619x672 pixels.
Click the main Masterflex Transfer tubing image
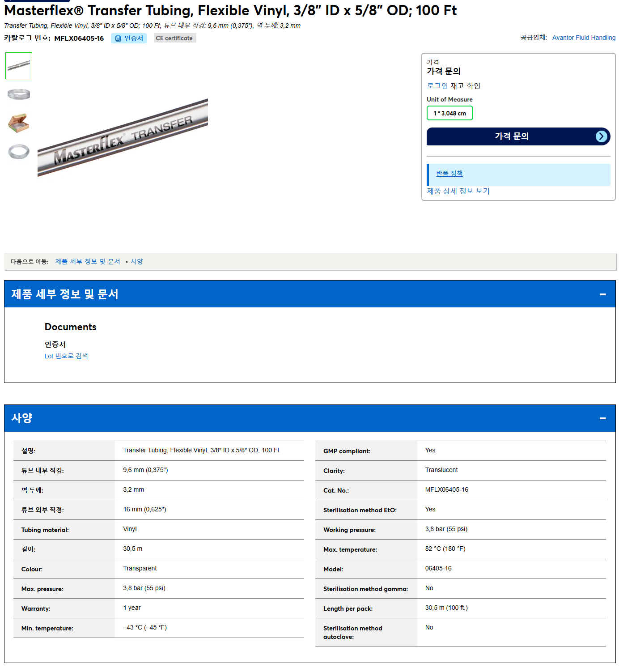point(123,137)
